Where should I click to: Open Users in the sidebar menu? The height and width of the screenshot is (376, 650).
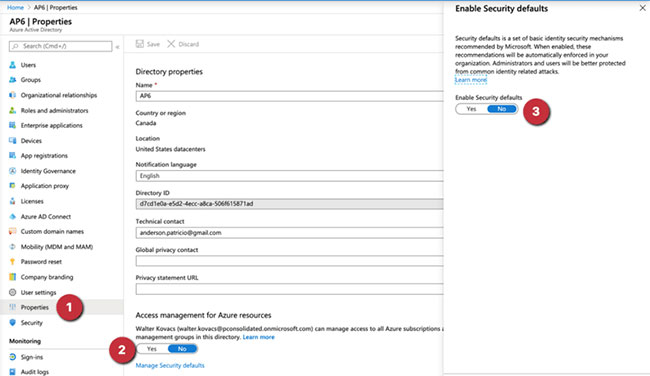point(28,65)
